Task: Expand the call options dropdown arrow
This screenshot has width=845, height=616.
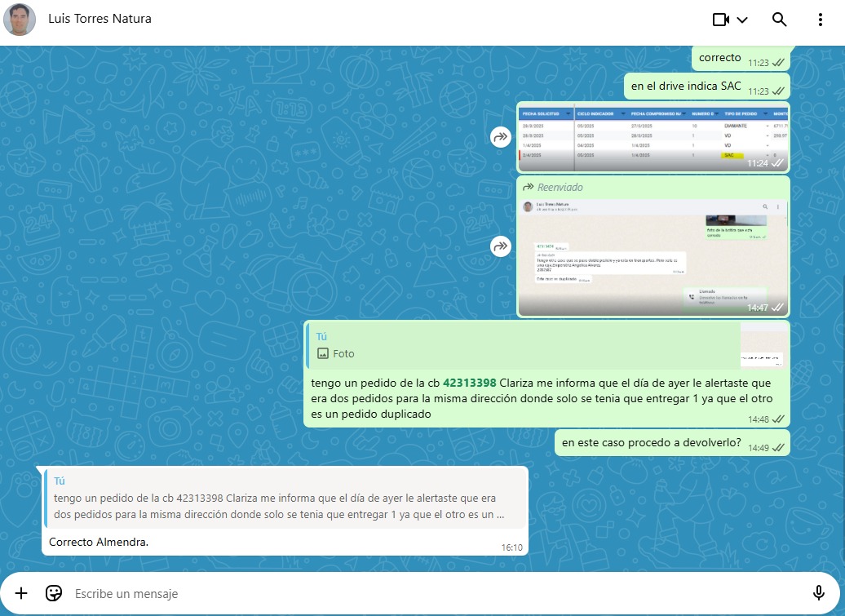Action: point(742,20)
